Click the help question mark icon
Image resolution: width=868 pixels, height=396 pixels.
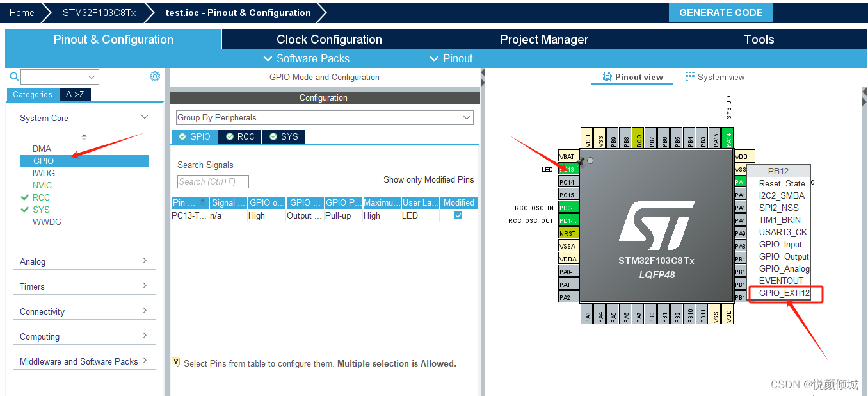point(176,362)
